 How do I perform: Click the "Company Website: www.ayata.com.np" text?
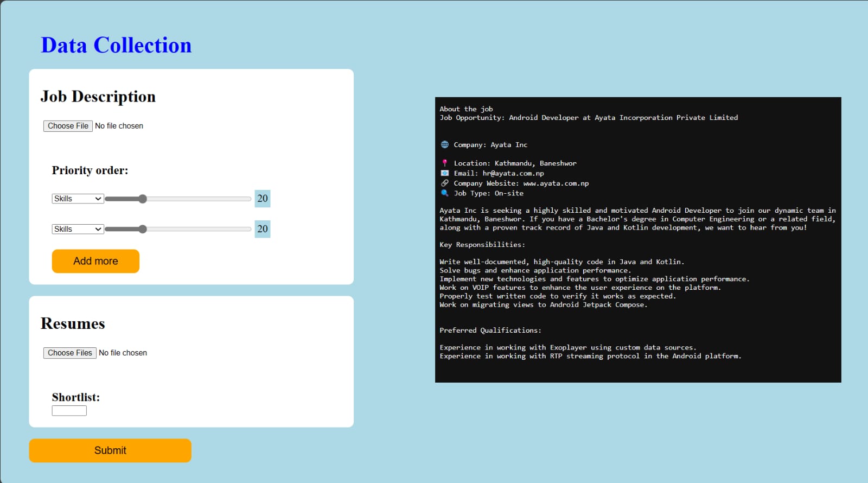tap(521, 183)
